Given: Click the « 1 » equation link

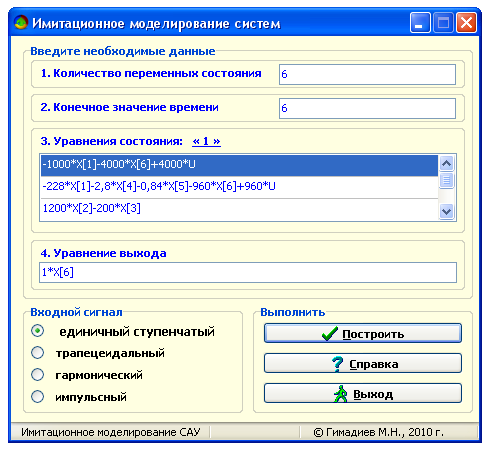Looking at the screenshot, I should tap(206, 141).
